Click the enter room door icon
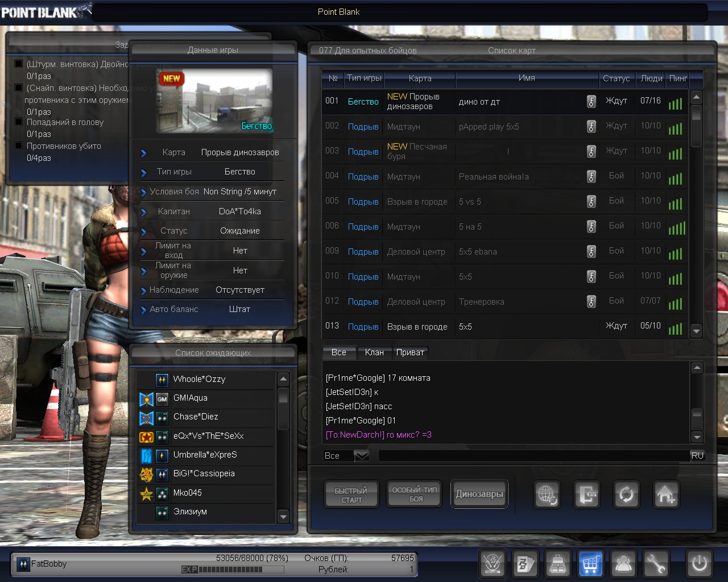Image resolution: width=728 pixels, height=582 pixels. pos(586,494)
